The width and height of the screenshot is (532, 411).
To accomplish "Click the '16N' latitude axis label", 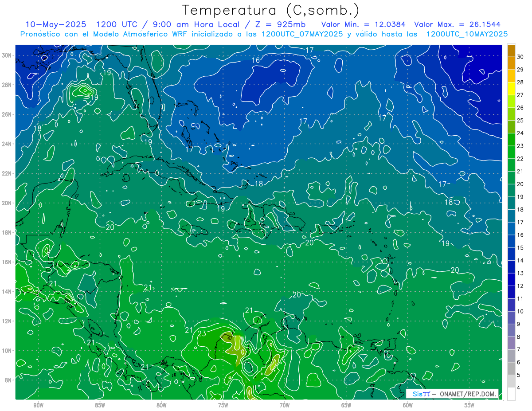I will pos(7,262).
